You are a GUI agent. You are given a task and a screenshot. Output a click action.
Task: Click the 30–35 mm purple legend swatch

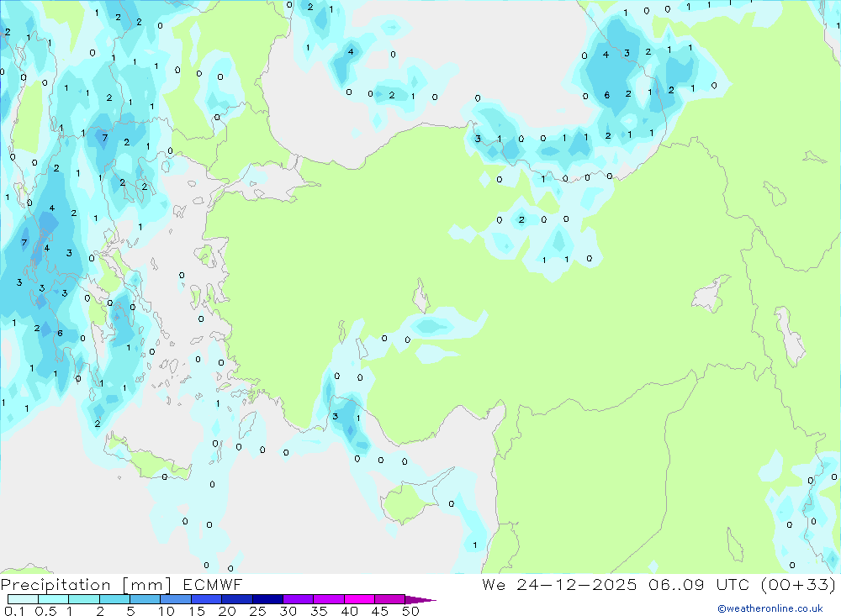coord(299,599)
